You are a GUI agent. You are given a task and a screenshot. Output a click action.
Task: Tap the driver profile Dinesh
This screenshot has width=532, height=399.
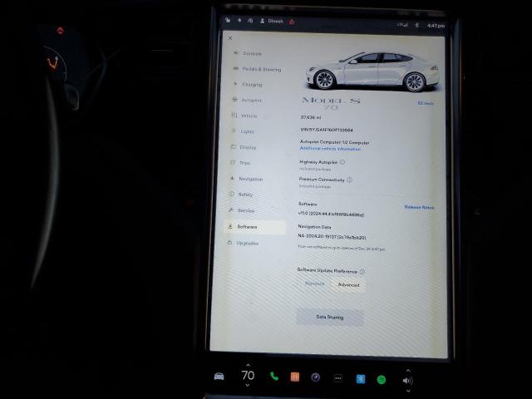[x=272, y=21]
